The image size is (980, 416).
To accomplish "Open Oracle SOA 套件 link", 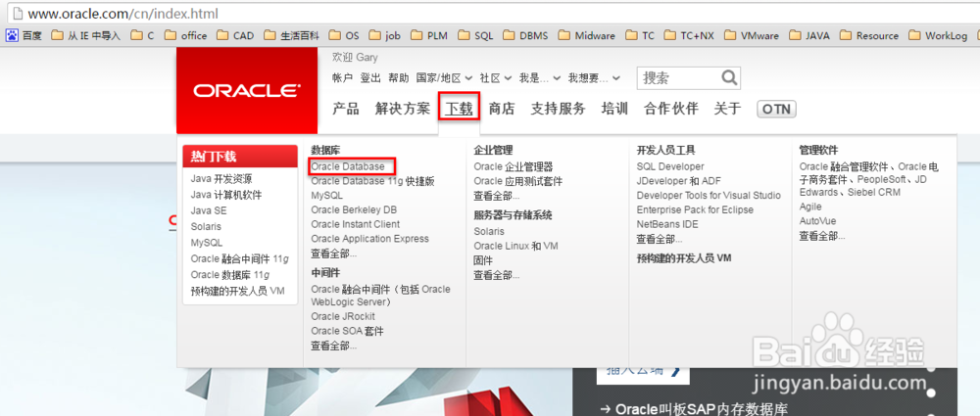I will (348, 331).
